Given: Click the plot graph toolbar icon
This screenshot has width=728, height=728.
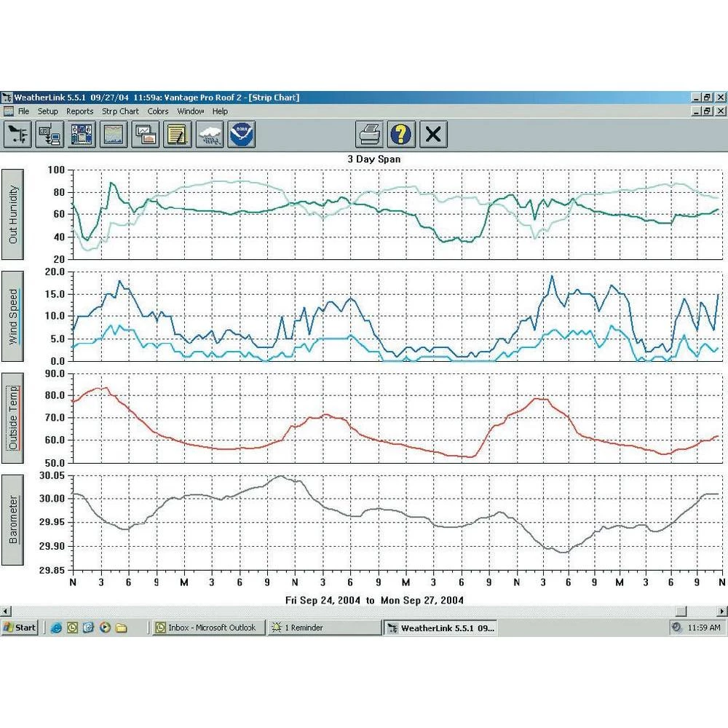Looking at the screenshot, I should coord(146,134).
